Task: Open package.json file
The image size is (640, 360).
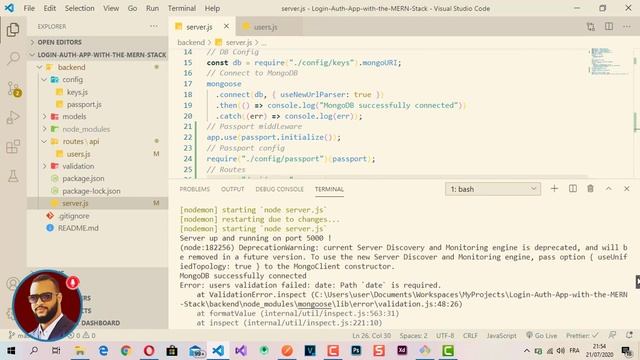Action: (98, 178)
